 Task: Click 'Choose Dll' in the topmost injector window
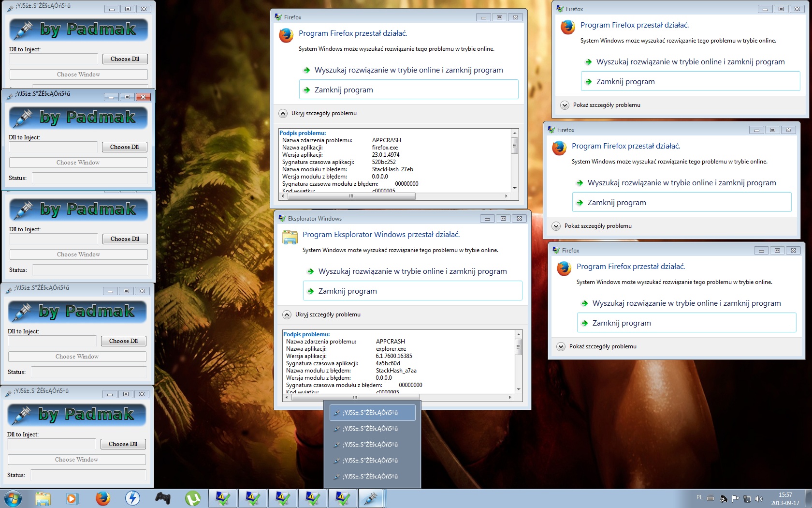point(125,59)
